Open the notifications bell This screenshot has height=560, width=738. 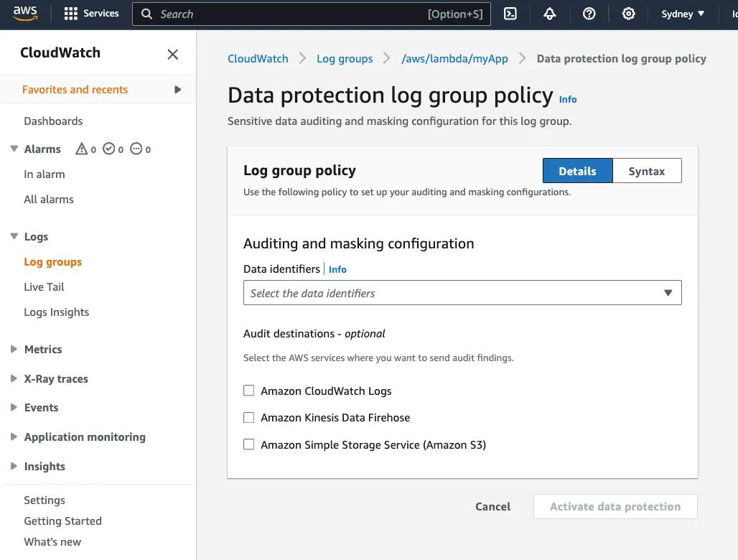(x=550, y=14)
